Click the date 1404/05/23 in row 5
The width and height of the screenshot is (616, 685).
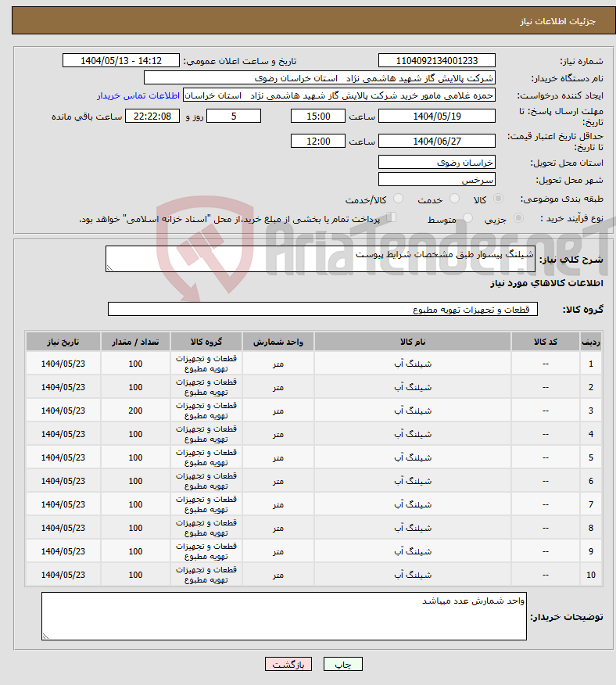[x=63, y=457]
